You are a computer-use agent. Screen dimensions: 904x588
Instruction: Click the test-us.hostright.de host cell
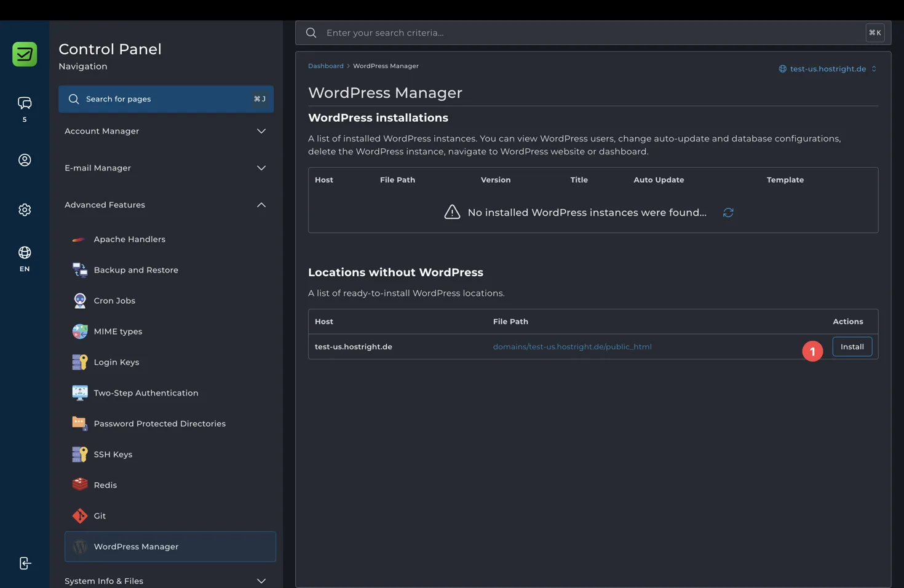point(354,347)
